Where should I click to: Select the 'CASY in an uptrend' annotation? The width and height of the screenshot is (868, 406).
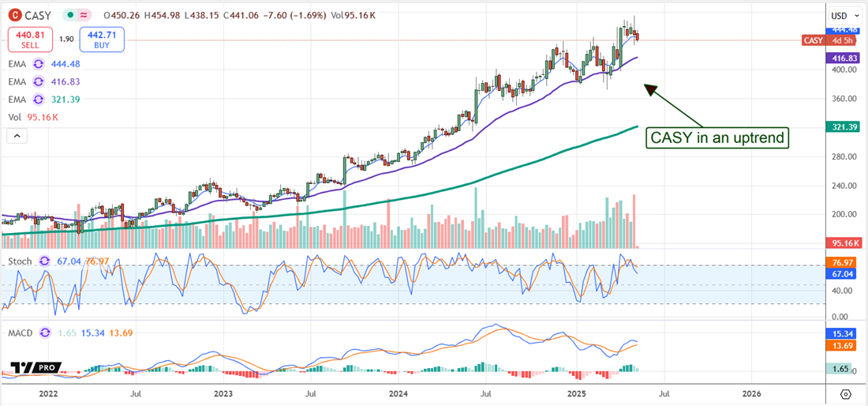pyautogui.click(x=717, y=137)
